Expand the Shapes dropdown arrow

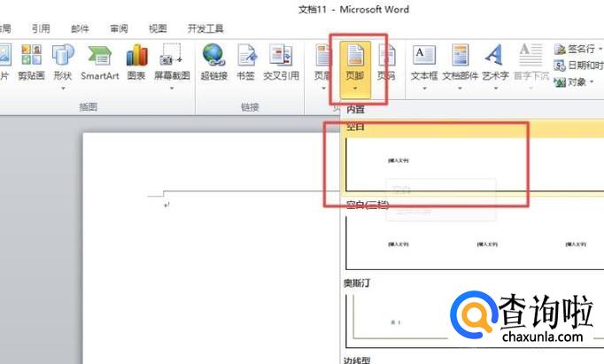pyautogui.click(x=63, y=89)
